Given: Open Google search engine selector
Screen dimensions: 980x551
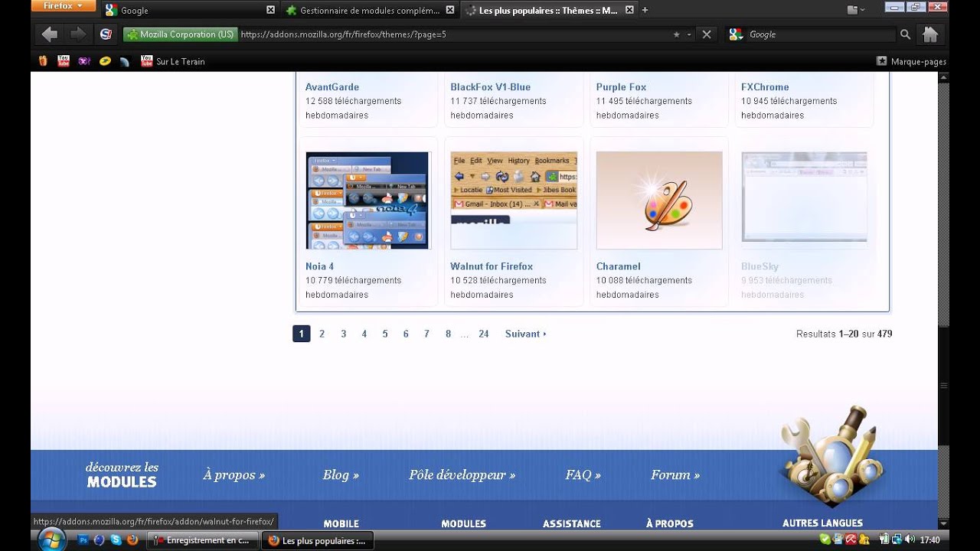Looking at the screenshot, I should coord(736,34).
